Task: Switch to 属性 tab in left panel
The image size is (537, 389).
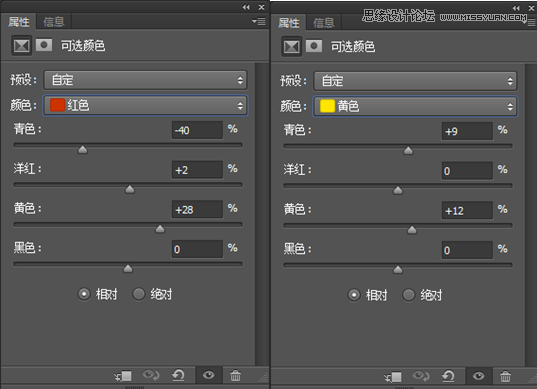Action: click(x=18, y=22)
